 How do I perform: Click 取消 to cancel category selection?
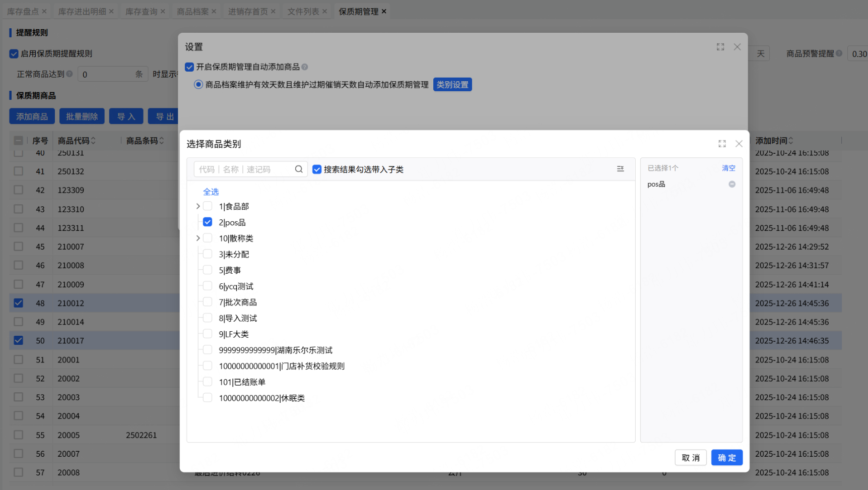click(691, 458)
